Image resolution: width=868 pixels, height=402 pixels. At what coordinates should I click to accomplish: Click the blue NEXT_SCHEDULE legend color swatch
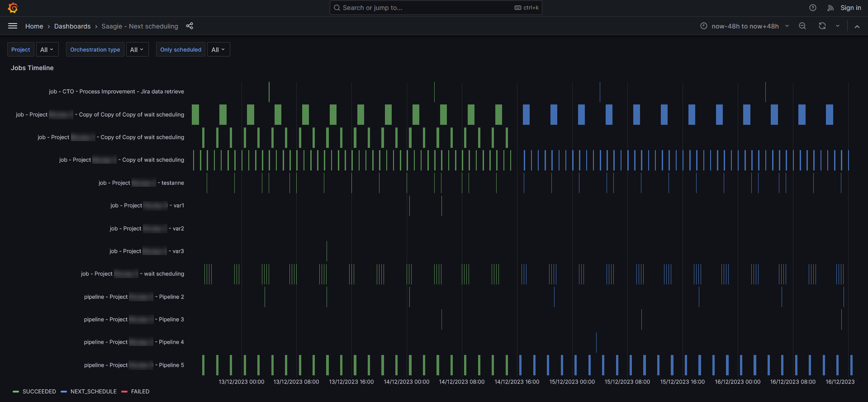[64, 392]
